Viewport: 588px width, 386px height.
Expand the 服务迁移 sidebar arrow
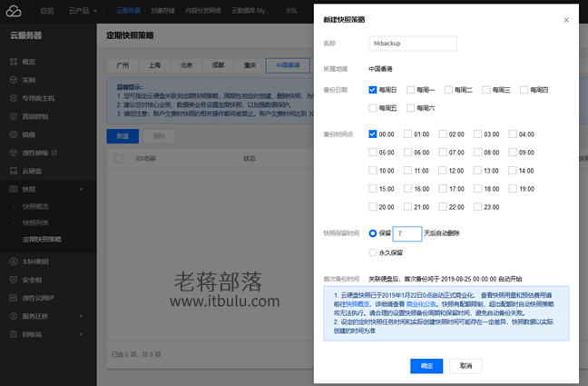[x=81, y=316]
